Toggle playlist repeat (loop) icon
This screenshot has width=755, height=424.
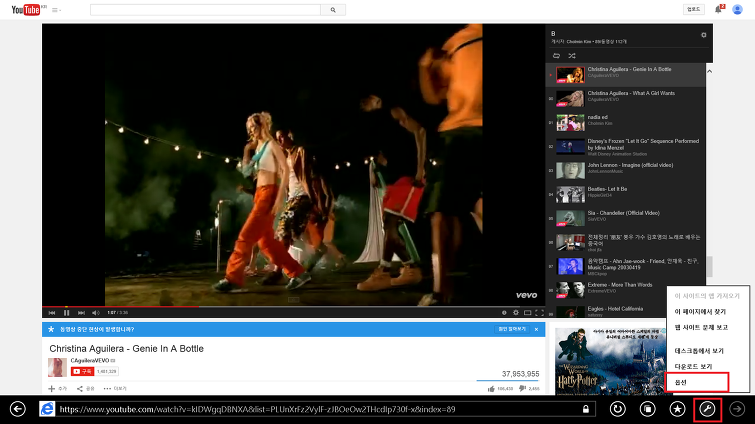[556, 56]
